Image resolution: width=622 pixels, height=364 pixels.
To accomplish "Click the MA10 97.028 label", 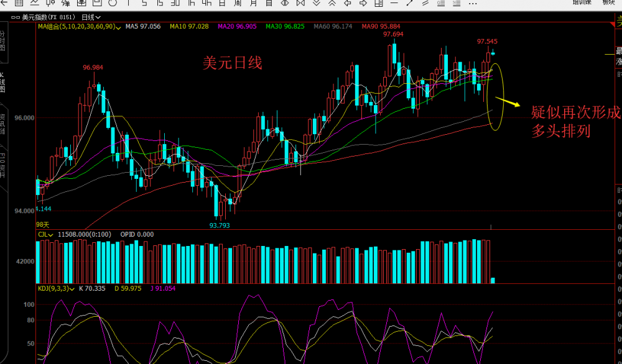I will (x=189, y=27).
